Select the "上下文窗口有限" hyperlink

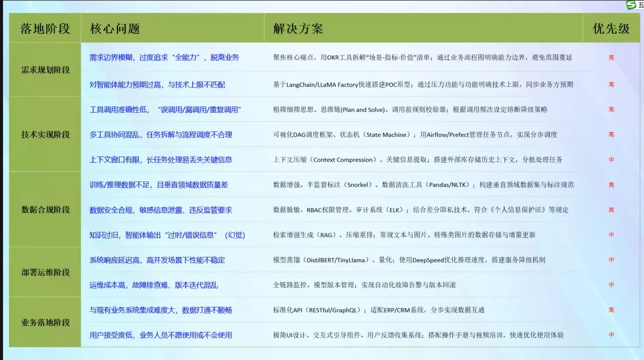(x=161, y=160)
